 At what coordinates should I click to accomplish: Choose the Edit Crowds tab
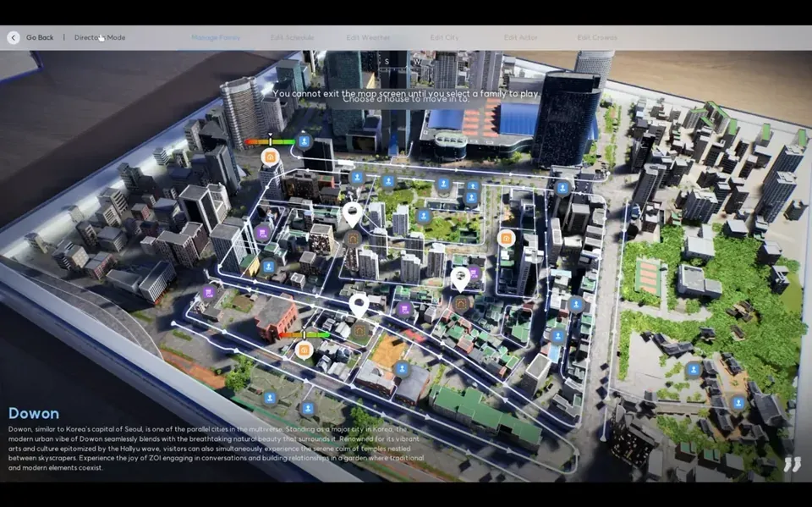click(x=597, y=37)
